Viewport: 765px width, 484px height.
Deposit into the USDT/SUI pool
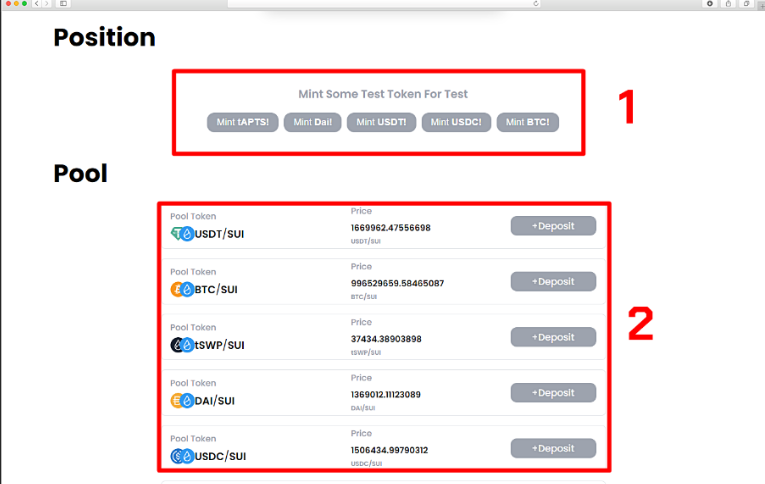[x=553, y=226]
